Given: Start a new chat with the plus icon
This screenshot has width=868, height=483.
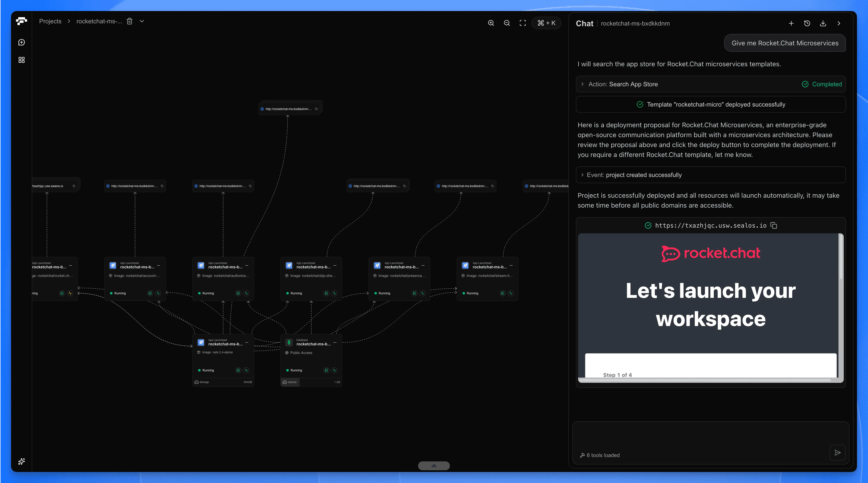Looking at the screenshot, I should tap(791, 23).
